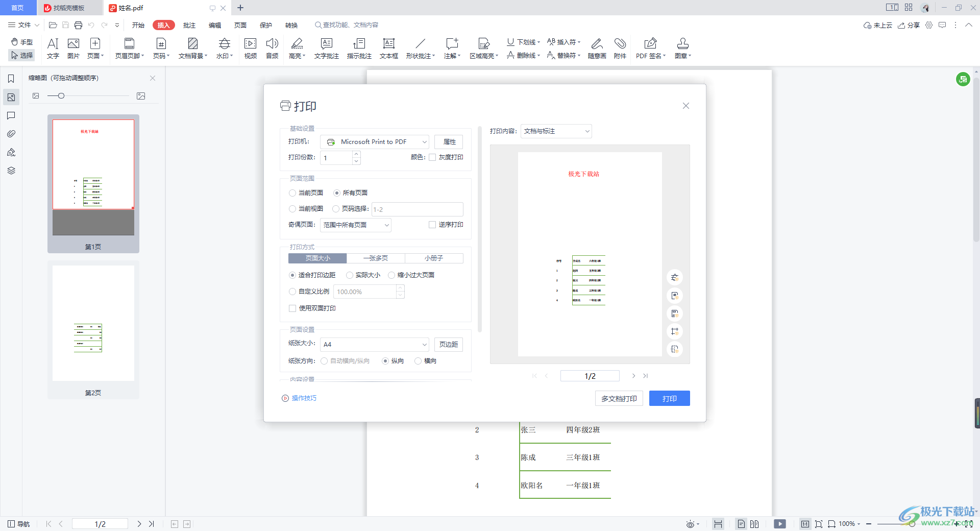Open the 奇偶页面 odd-even pages dropdown

click(x=356, y=225)
